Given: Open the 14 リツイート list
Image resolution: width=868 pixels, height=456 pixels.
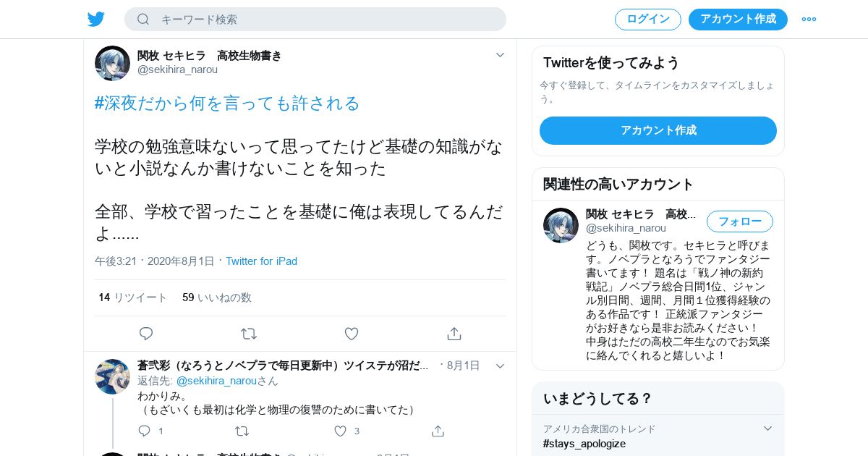Looking at the screenshot, I should [x=132, y=297].
